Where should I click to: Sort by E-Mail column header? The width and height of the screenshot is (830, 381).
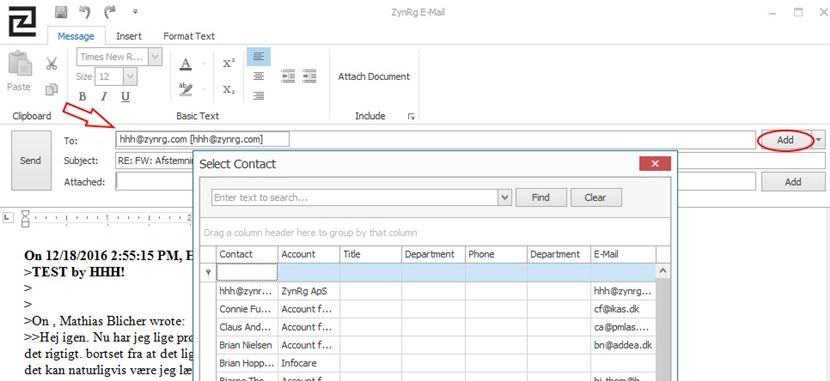(623, 255)
